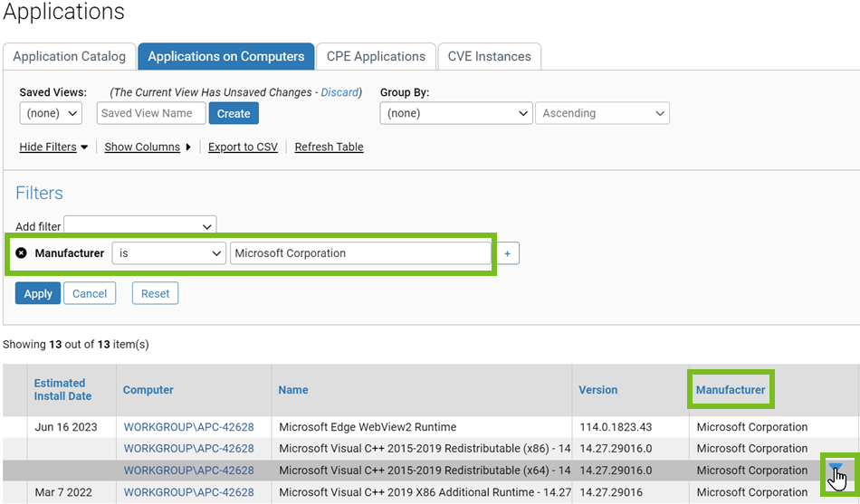This screenshot has height=504, width=860.
Task: Open the CVE Instances tab
Action: [489, 56]
